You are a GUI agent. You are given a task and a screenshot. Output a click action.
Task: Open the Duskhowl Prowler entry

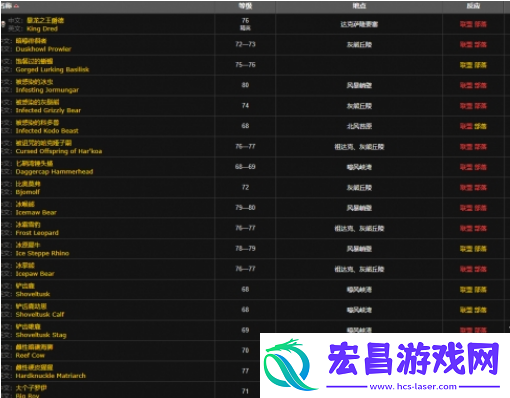tap(43, 49)
